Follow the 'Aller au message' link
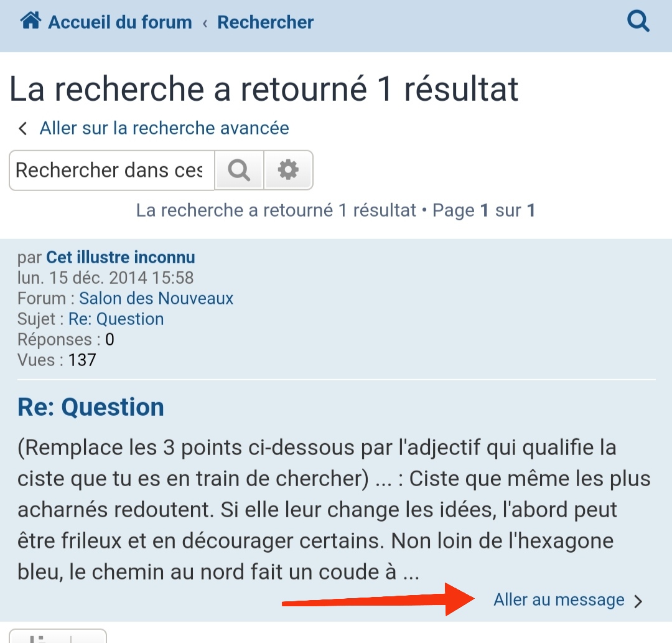The image size is (672, 643). coord(559,599)
